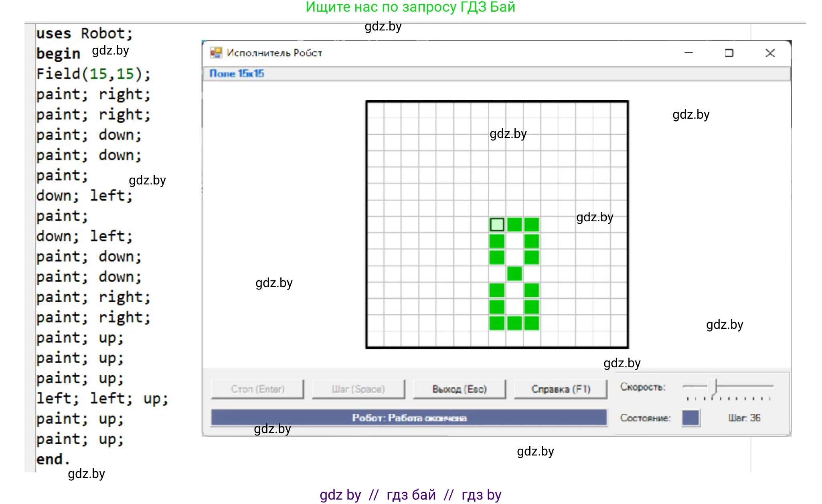Click the 'Исполнитель Робот' window title text
Viewport: 822px width, 504px height.
pos(274,53)
